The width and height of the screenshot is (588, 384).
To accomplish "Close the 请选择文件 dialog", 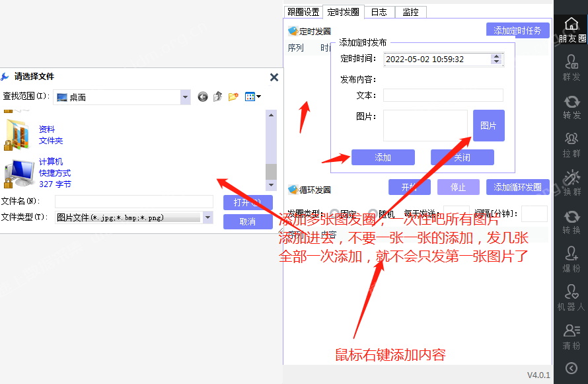I will tap(274, 77).
